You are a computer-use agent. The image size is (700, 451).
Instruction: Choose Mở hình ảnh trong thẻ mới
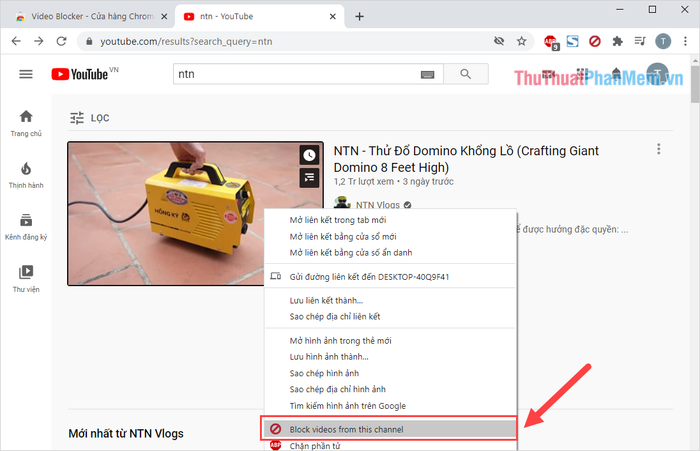[391, 341]
